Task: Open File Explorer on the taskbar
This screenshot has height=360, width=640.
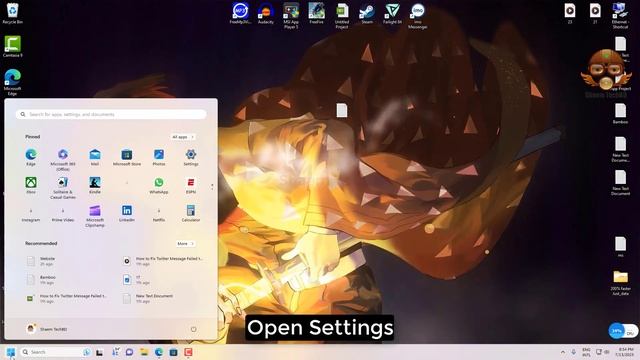Action: pyautogui.click(x=144, y=352)
